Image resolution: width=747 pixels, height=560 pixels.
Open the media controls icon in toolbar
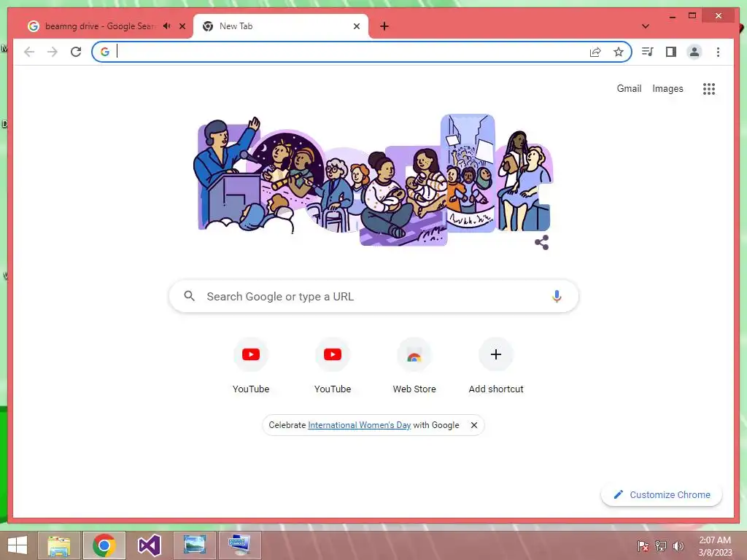648,52
